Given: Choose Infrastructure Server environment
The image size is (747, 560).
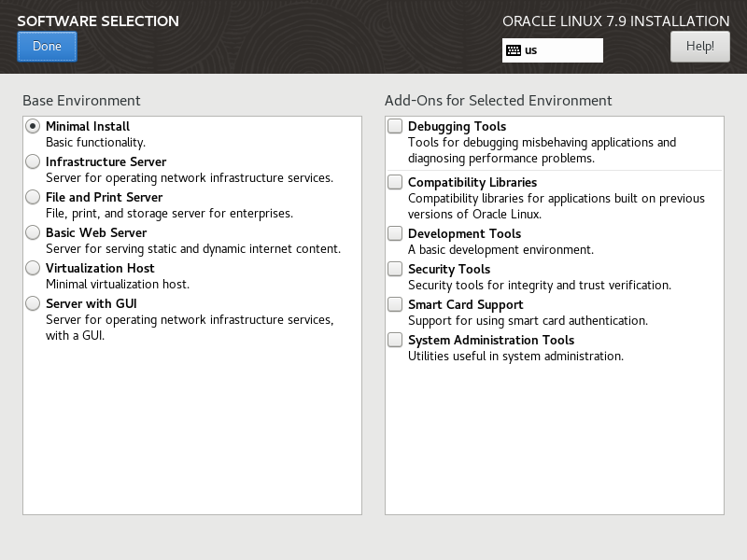Looking at the screenshot, I should coord(33,161).
